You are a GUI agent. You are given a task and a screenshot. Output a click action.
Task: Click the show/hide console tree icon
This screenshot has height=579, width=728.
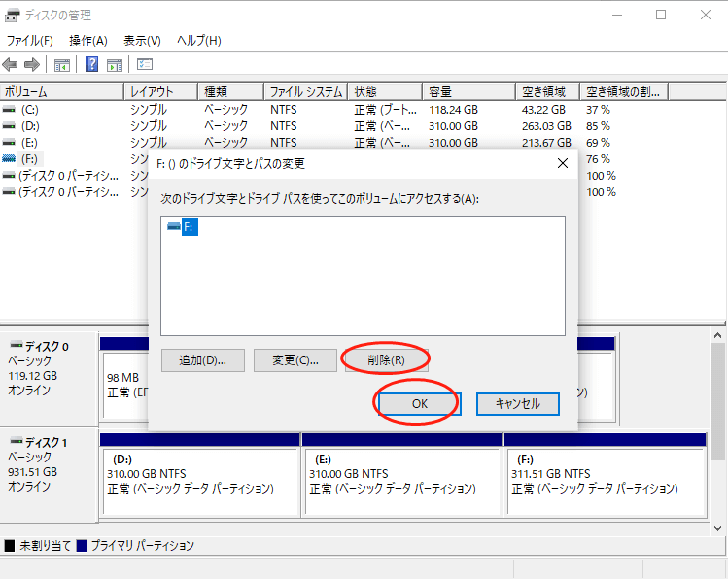click(62, 65)
